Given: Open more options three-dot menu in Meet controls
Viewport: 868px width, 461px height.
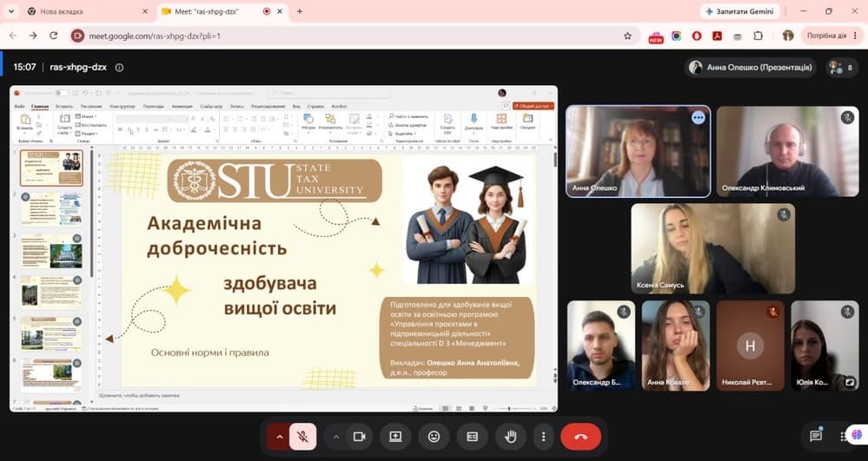Looking at the screenshot, I should (x=543, y=437).
